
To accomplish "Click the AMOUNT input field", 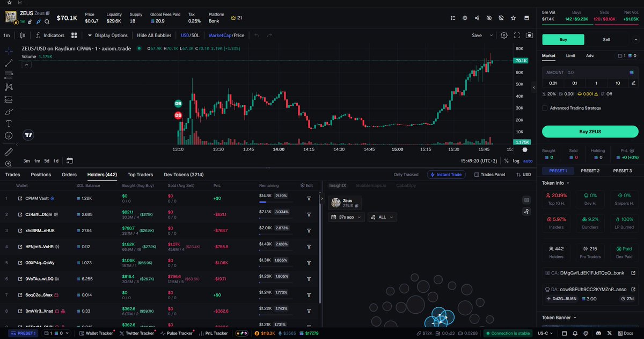I will (x=590, y=72).
